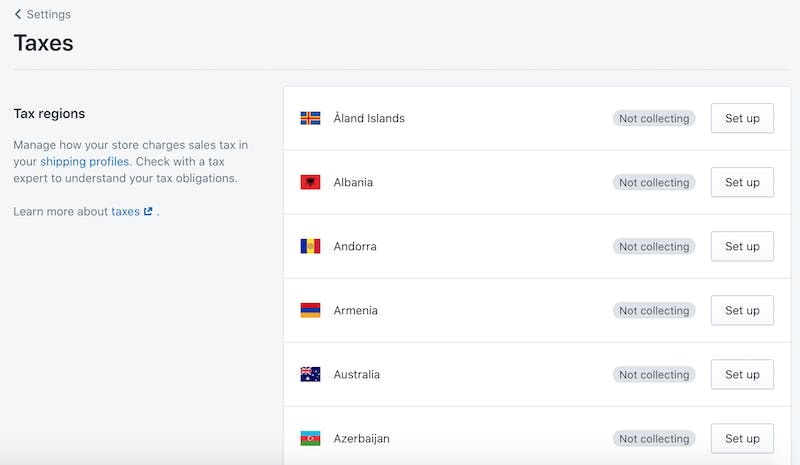Set up taxes for Azerbaijan
Image resolution: width=800 pixels, height=465 pixels.
pyautogui.click(x=742, y=438)
